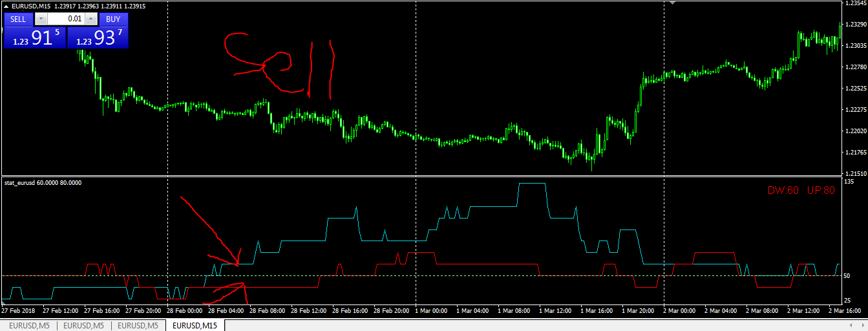The image size is (868, 331).
Task: Click the 28 Feb 16:00 time label
Action: coord(352,311)
